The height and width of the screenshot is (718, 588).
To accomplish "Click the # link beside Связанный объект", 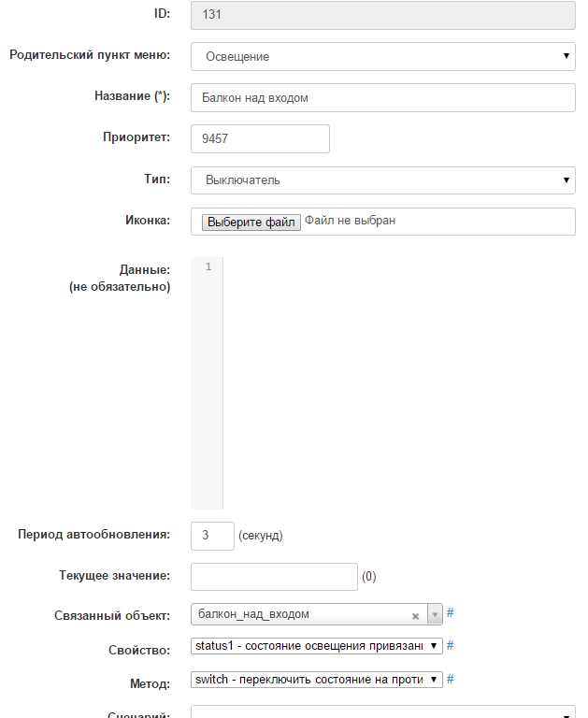I will pyautogui.click(x=450, y=613).
